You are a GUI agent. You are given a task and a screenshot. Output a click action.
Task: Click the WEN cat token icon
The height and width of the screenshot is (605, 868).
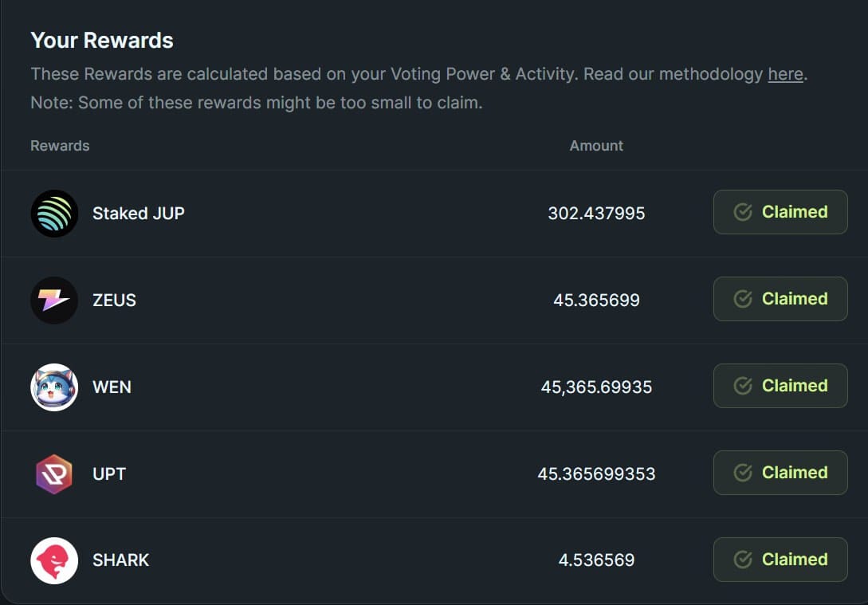pos(54,387)
